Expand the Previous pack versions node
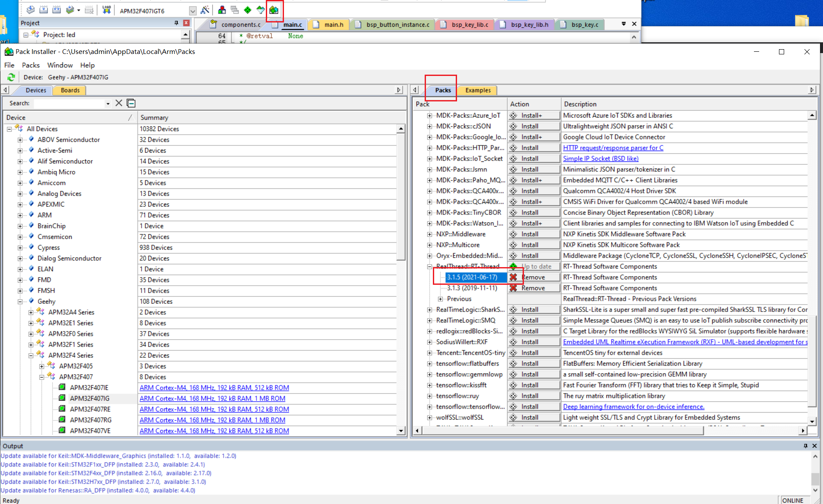Image resolution: width=823 pixels, height=504 pixels. click(x=440, y=299)
